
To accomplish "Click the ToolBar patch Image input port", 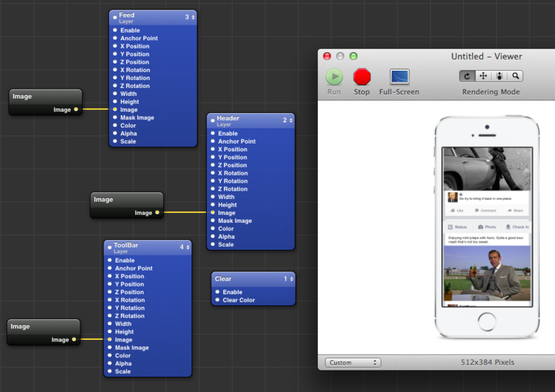I will click(110, 339).
